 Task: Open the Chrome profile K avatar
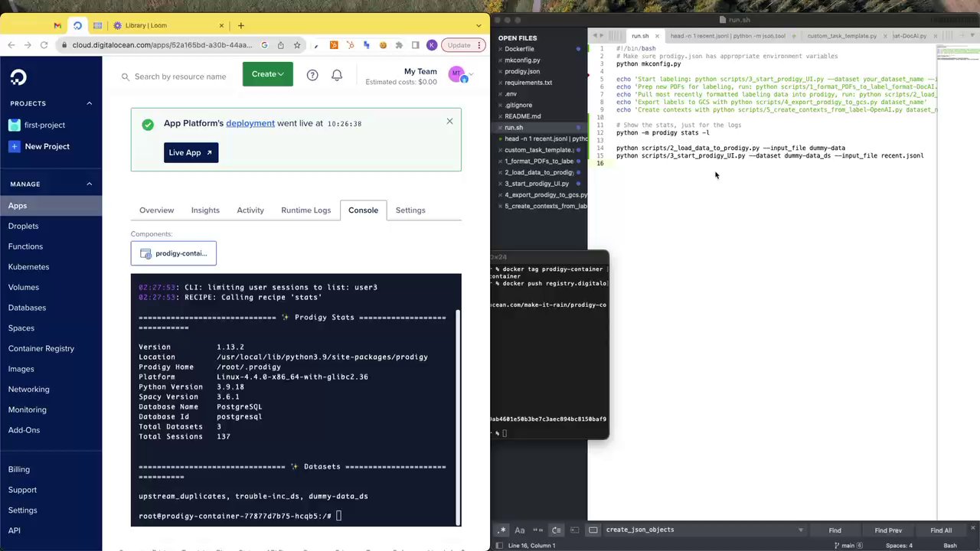point(432,45)
